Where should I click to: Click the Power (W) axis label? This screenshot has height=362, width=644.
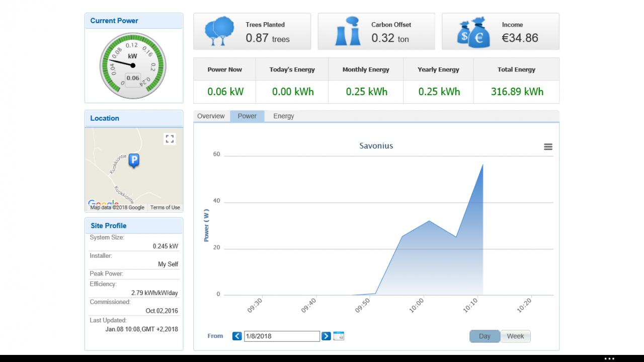coord(207,226)
